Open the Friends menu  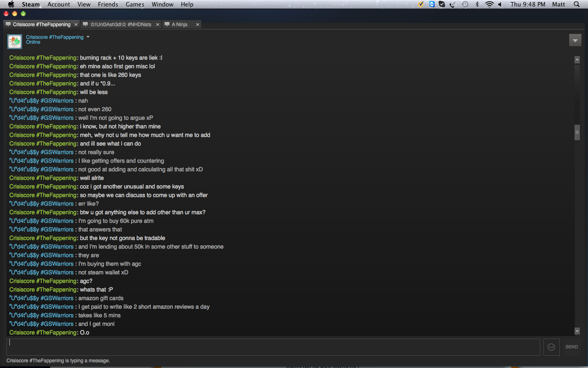click(x=108, y=4)
